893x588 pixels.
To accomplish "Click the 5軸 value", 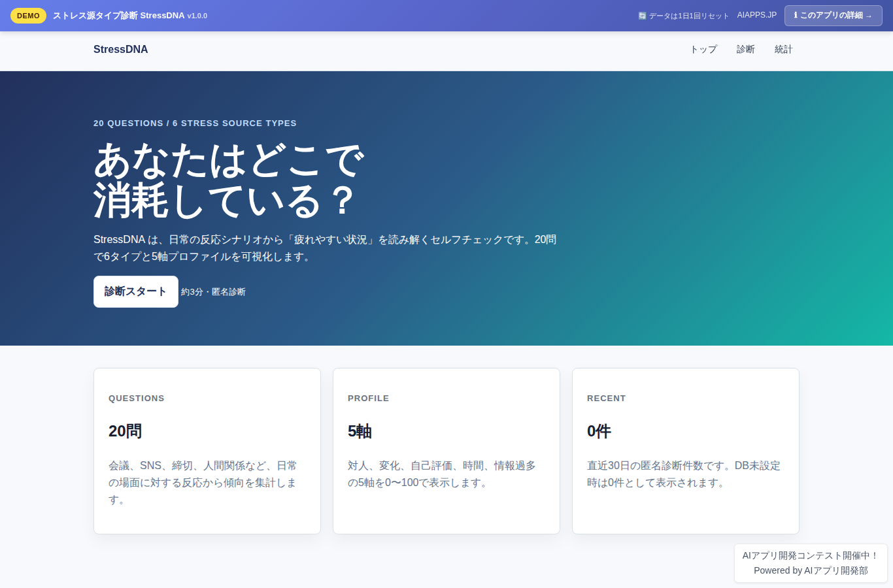I will coord(360,431).
